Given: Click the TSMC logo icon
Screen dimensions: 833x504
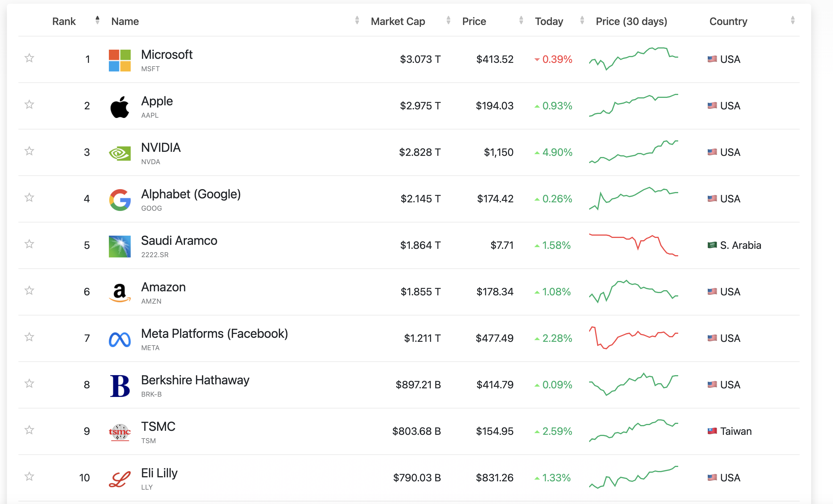Looking at the screenshot, I should pyautogui.click(x=120, y=432).
